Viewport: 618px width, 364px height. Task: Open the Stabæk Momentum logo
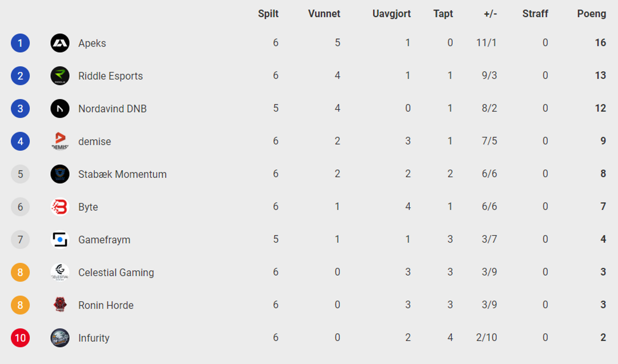pos(60,174)
